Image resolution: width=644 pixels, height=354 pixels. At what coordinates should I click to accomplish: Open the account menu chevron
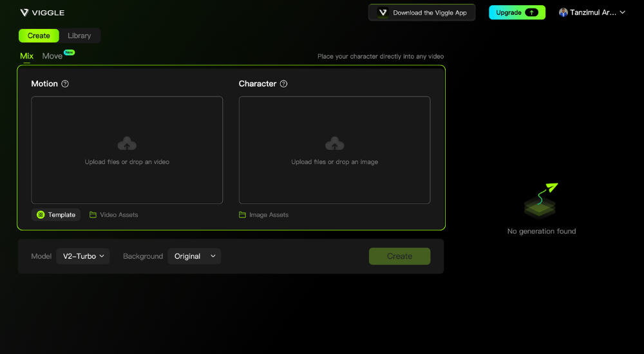tap(623, 12)
